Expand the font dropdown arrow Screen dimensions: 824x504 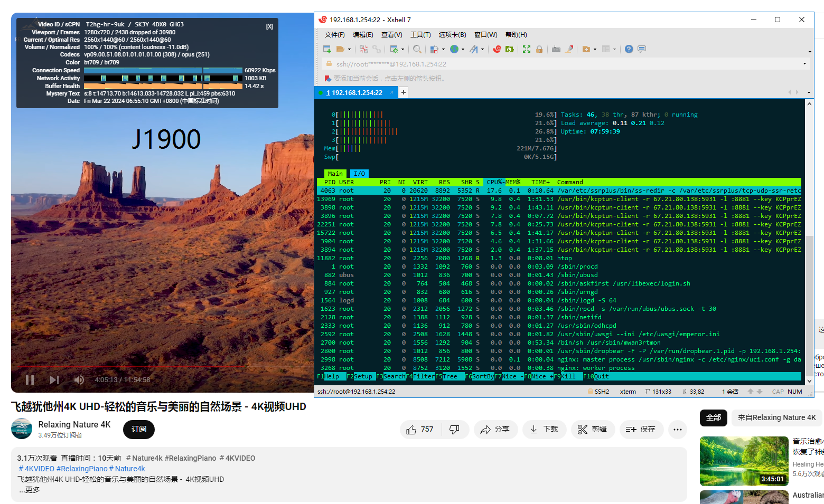pyautogui.click(x=482, y=50)
